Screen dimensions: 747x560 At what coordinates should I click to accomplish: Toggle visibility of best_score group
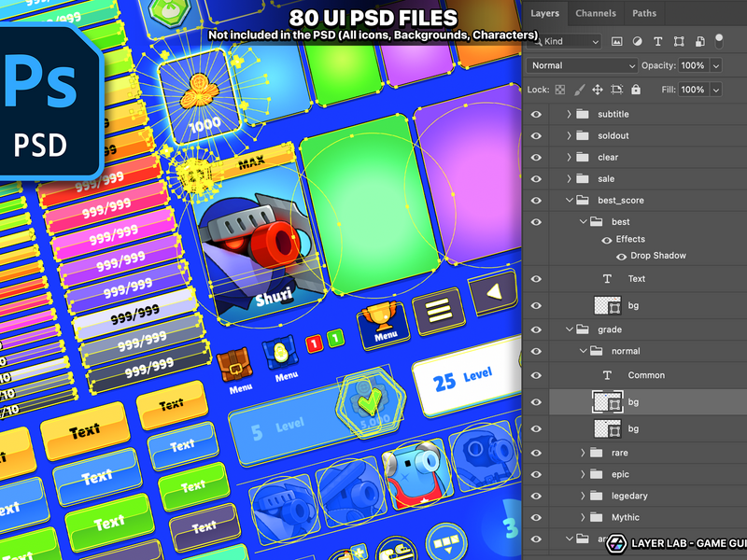[x=536, y=201]
